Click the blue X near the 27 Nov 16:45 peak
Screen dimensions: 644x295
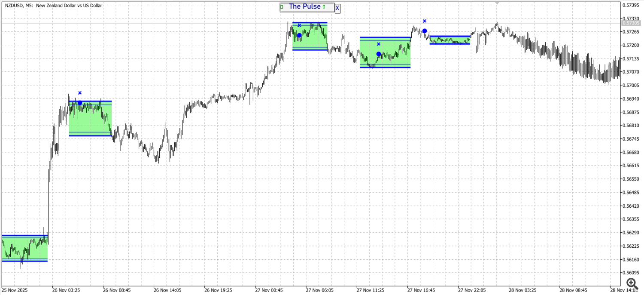pos(424,20)
